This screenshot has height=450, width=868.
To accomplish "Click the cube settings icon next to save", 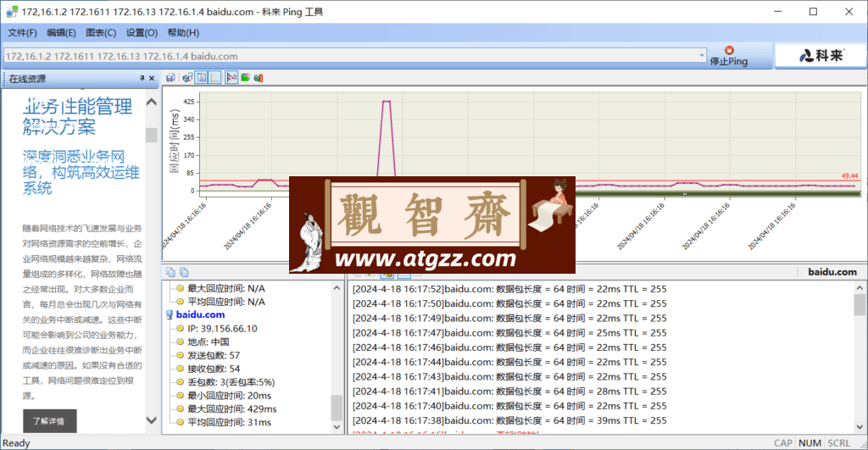I will tap(187, 77).
